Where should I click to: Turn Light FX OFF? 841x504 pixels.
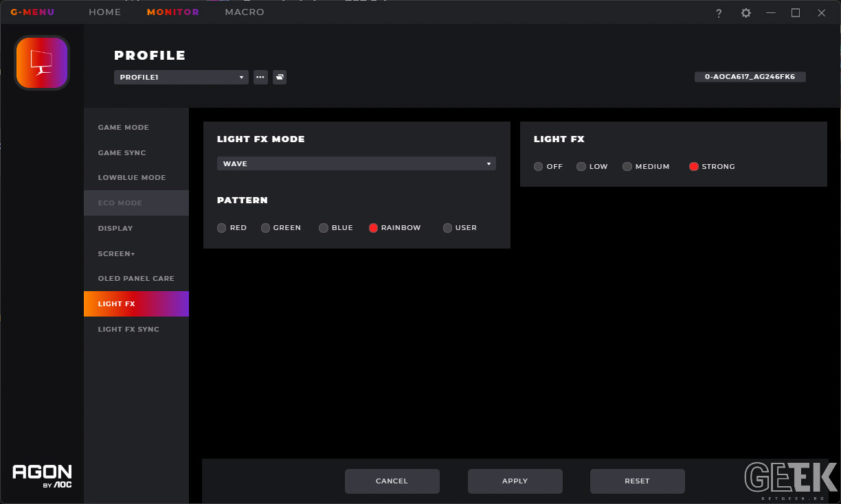[x=548, y=167]
